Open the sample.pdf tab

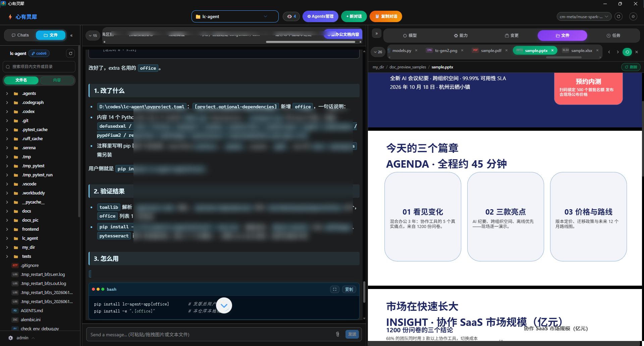coord(491,51)
